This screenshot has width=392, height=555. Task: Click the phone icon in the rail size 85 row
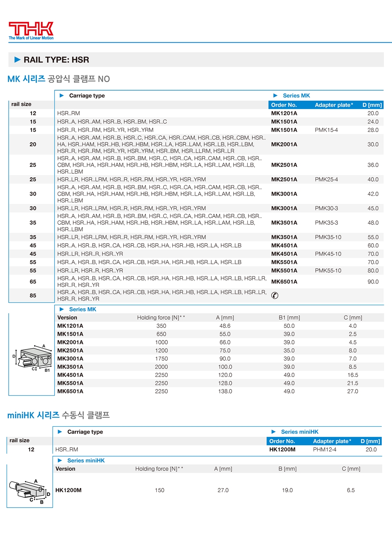(275, 295)
